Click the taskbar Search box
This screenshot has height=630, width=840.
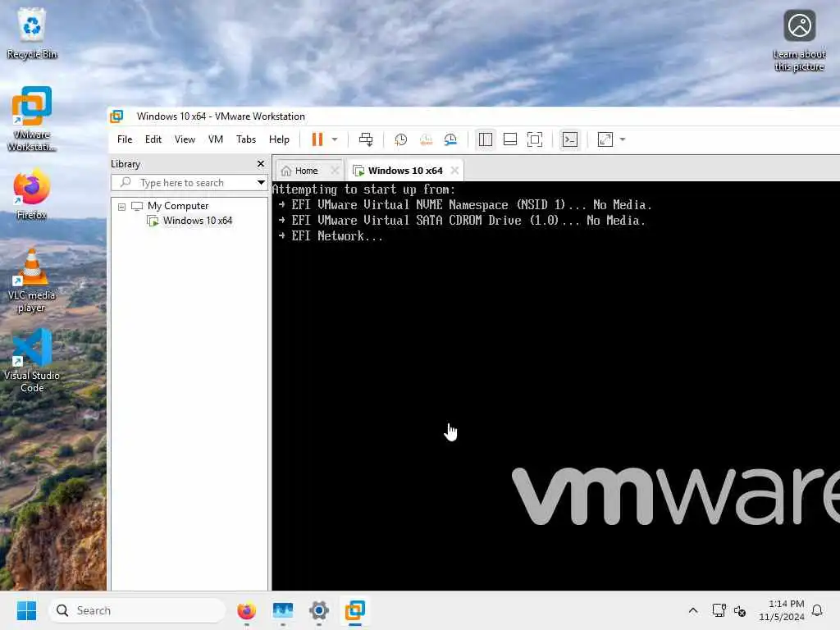coord(137,610)
